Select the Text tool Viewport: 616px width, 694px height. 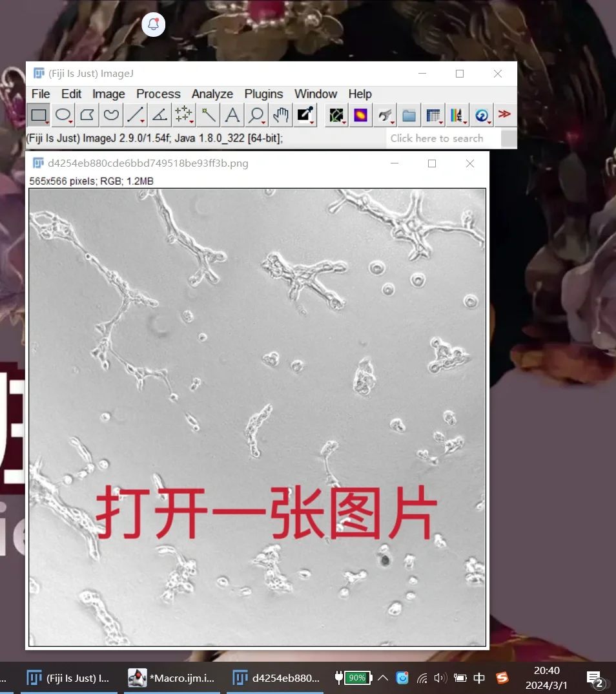[x=232, y=114]
